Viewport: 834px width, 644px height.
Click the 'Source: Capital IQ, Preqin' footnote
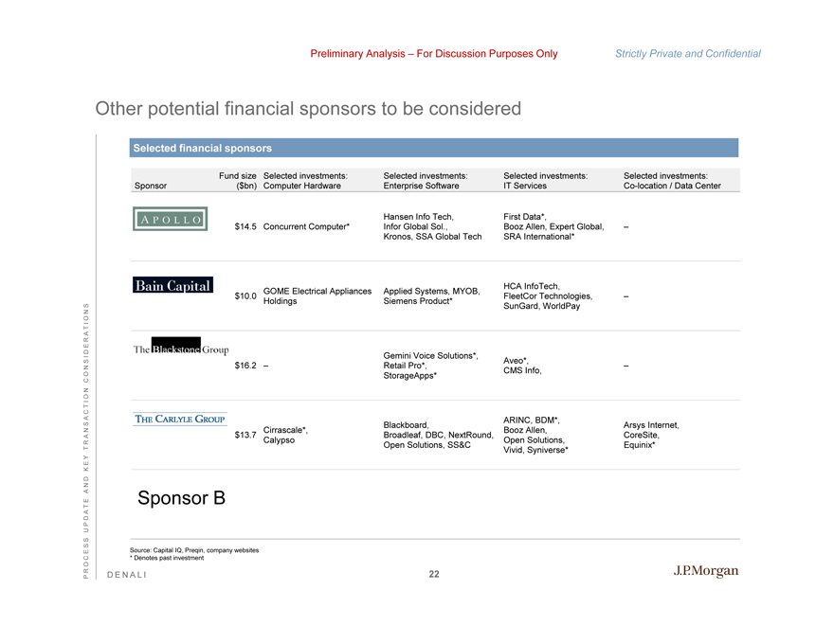[194, 550]
